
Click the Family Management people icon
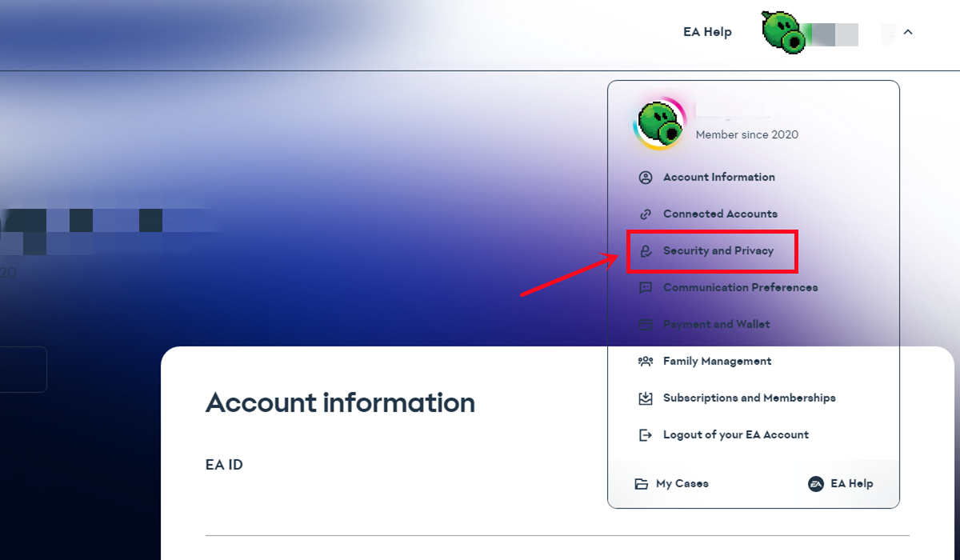click(646, 362)
